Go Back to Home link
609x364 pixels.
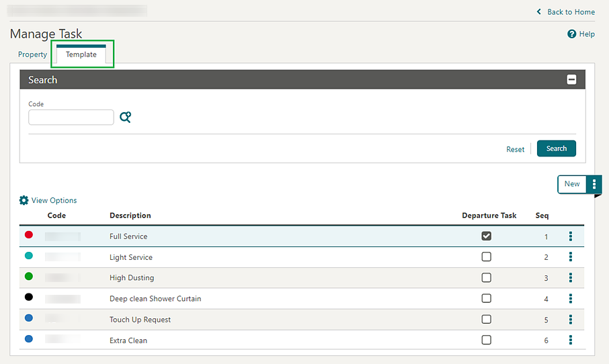click(571, 11)
